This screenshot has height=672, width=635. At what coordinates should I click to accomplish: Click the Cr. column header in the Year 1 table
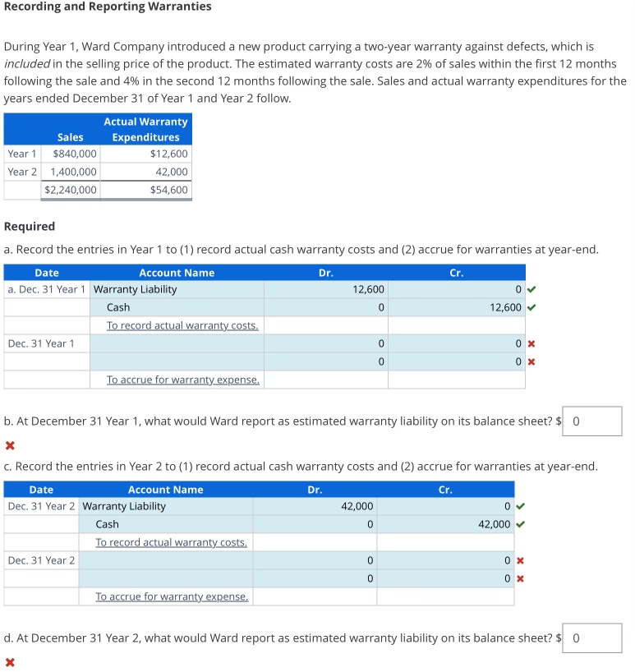click(456, 272)
